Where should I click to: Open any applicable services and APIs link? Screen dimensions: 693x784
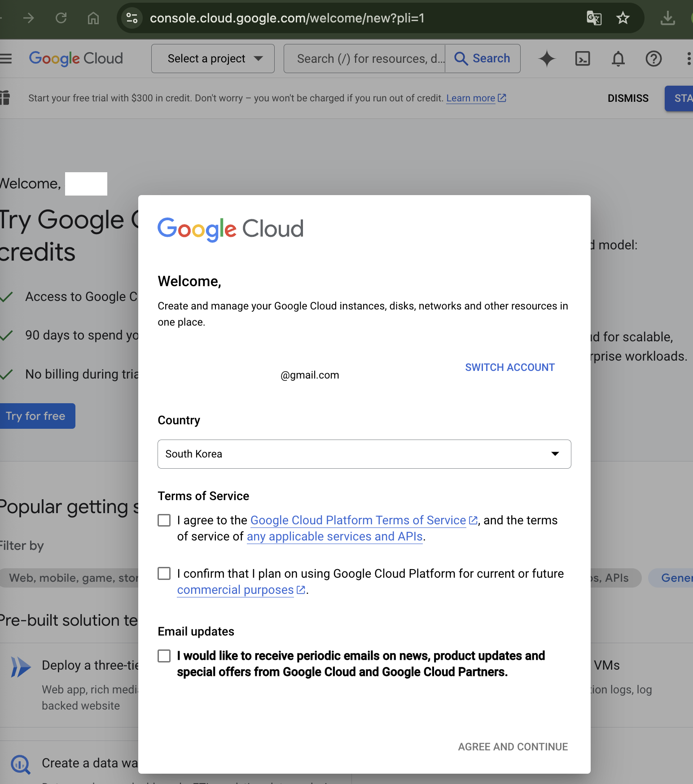coord(335,536)
